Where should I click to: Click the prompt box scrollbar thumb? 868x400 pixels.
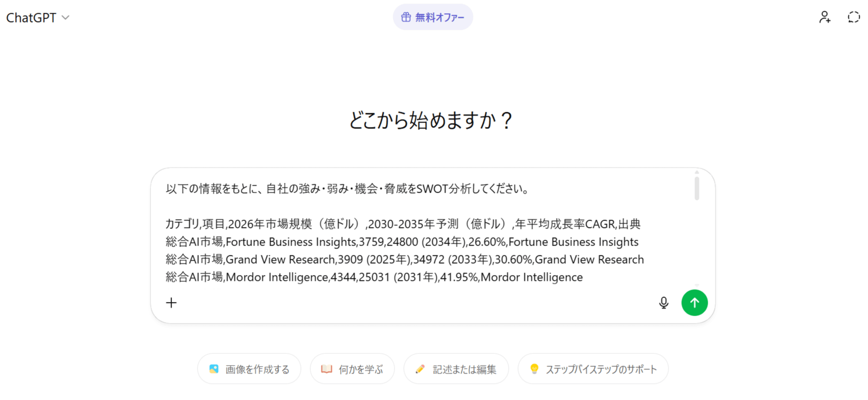click(x=696, y=188)
